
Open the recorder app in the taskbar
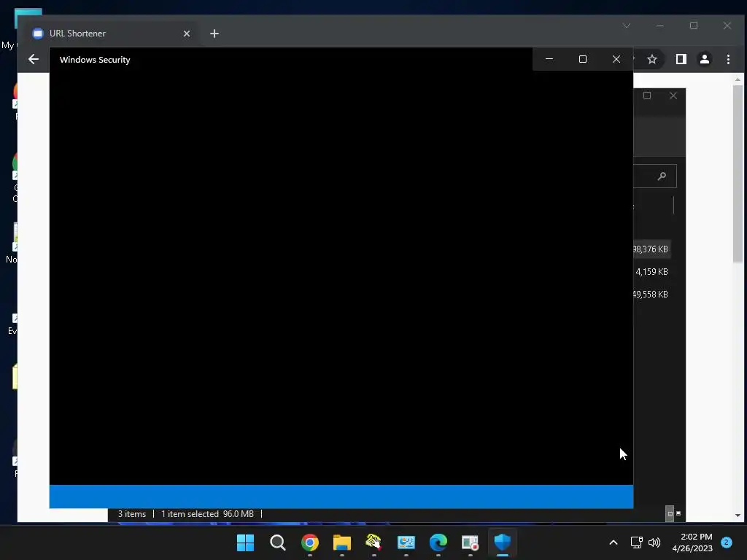click(470, 542)
